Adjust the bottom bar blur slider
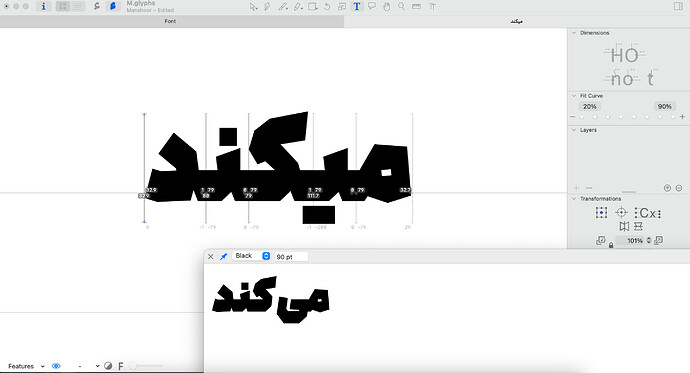The height and width of the screenshot is (373, 690). click(x=146, y=366)
